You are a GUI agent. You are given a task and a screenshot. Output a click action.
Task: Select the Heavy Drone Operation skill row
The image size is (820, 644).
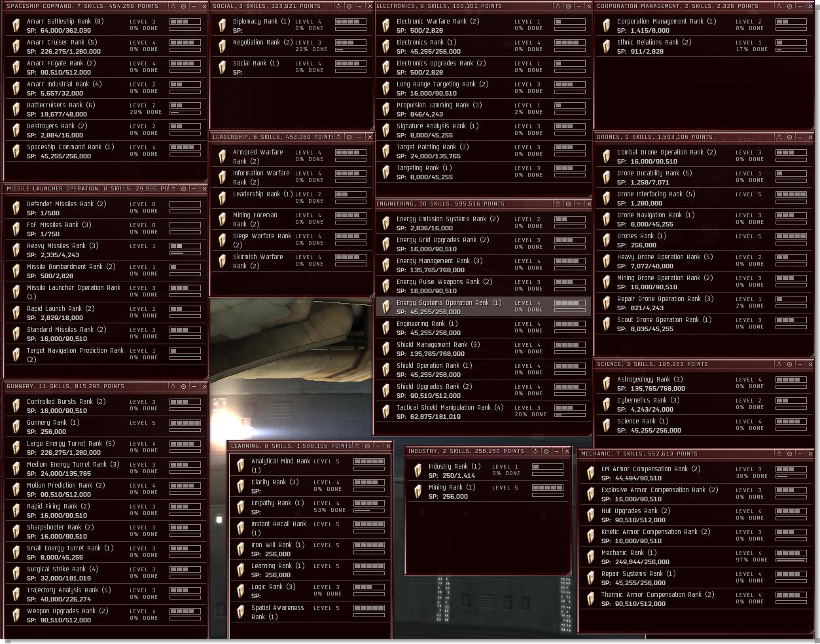tap(704, 261)
